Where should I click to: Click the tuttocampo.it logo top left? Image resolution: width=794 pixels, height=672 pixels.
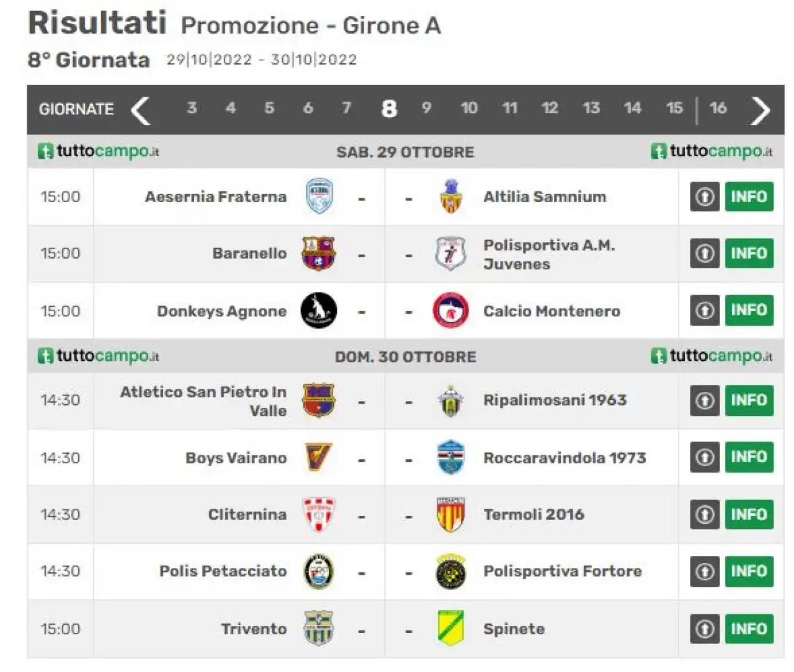[99, 151]
